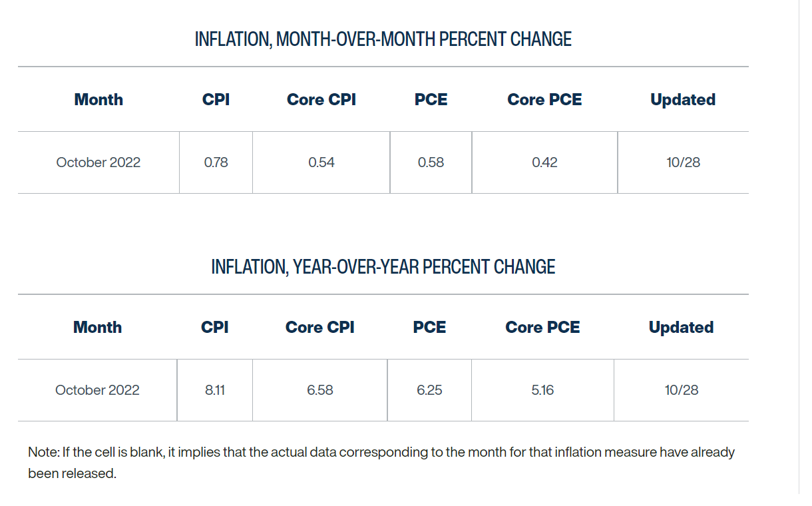The height and width of the screenshot is (506, 812).
Task: Click the 0.58 PCE value cell
Action: point(431,162)
